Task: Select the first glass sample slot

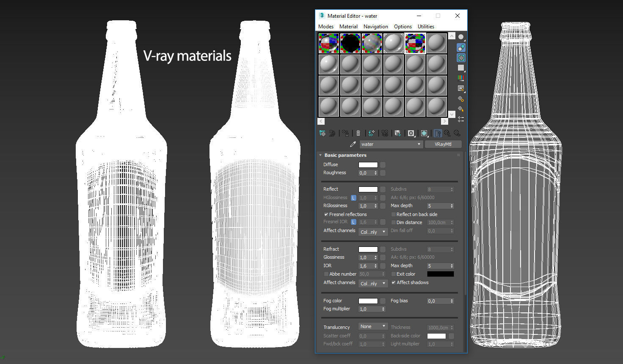Action: coord(329,43)
